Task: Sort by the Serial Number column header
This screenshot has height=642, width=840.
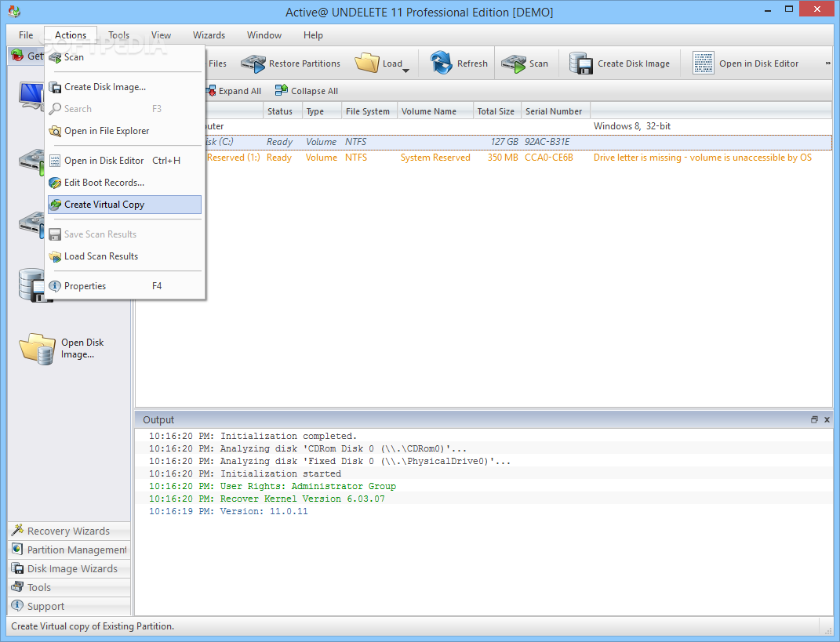Action: pyautogui.click(x=555, y=111)
